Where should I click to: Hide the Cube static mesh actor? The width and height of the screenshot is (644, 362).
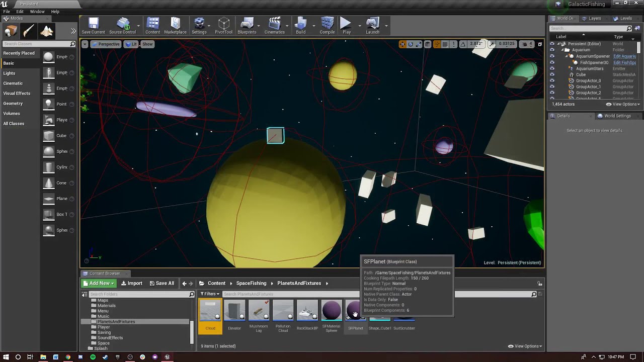[x=552, y=74]
